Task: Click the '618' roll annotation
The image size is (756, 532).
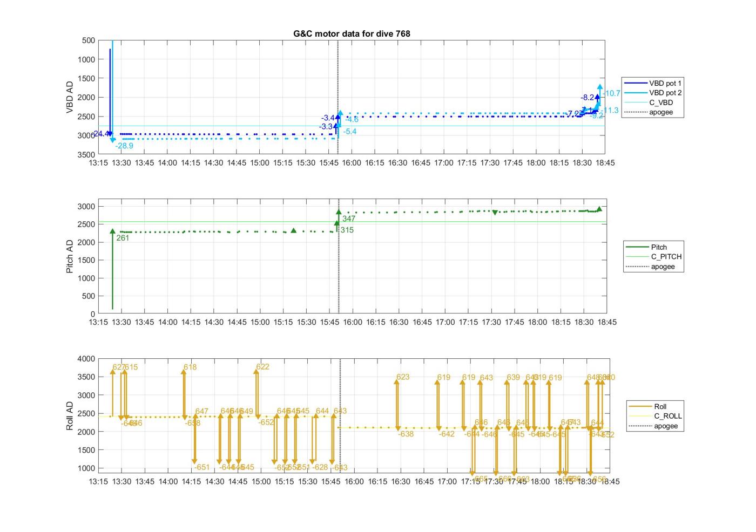Action: 190,367
